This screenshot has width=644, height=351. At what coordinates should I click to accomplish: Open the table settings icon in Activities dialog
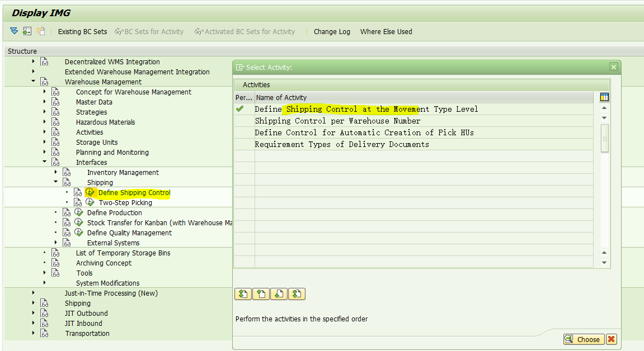pyautogui.click(x=604, y=97)
